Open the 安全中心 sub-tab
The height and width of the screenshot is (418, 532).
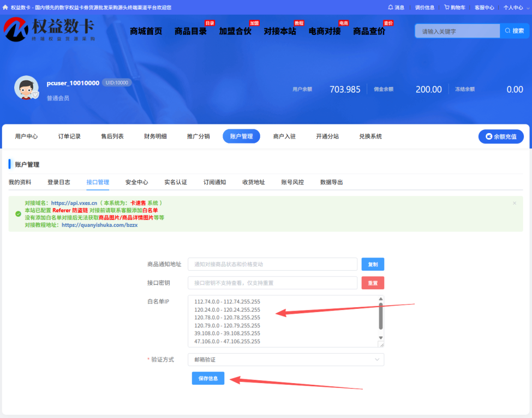[137, 182]
